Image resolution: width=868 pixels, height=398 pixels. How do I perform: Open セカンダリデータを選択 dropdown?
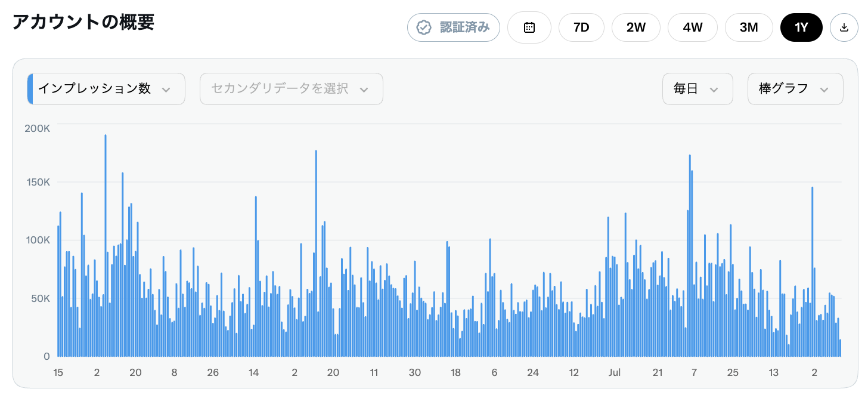click(x=292, y=89)
